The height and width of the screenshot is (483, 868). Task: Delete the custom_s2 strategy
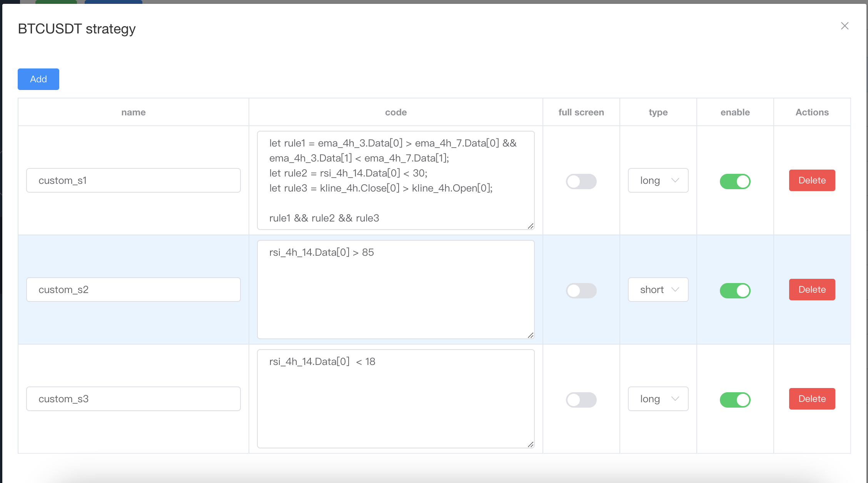[812, 290]
